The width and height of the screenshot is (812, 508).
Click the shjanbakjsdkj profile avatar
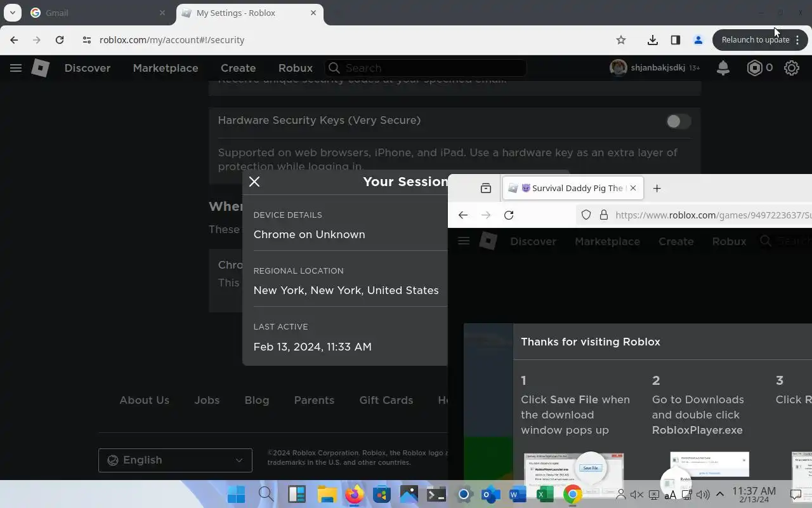tap(618, 67)
